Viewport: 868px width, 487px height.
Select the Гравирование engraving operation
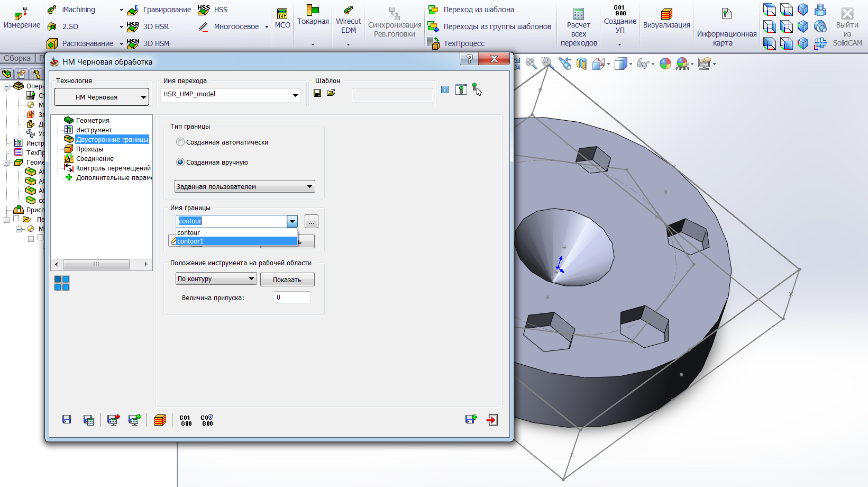(x=159, y=10)
